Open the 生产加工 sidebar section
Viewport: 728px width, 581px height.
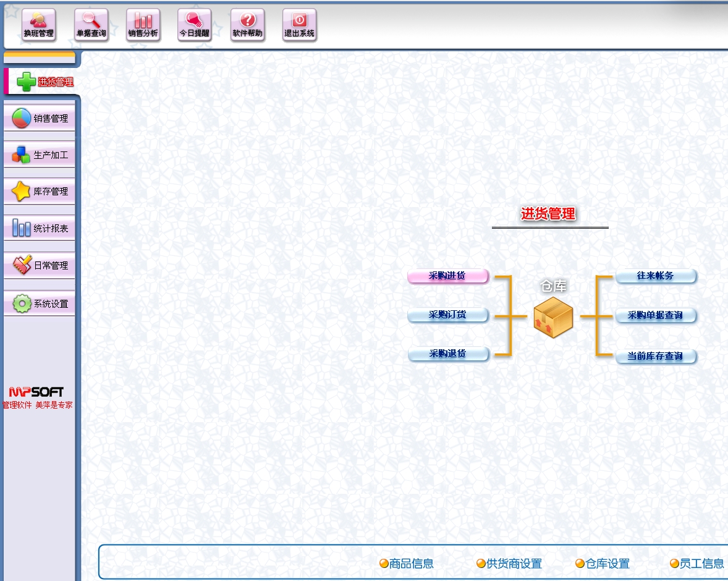point(40,155)
